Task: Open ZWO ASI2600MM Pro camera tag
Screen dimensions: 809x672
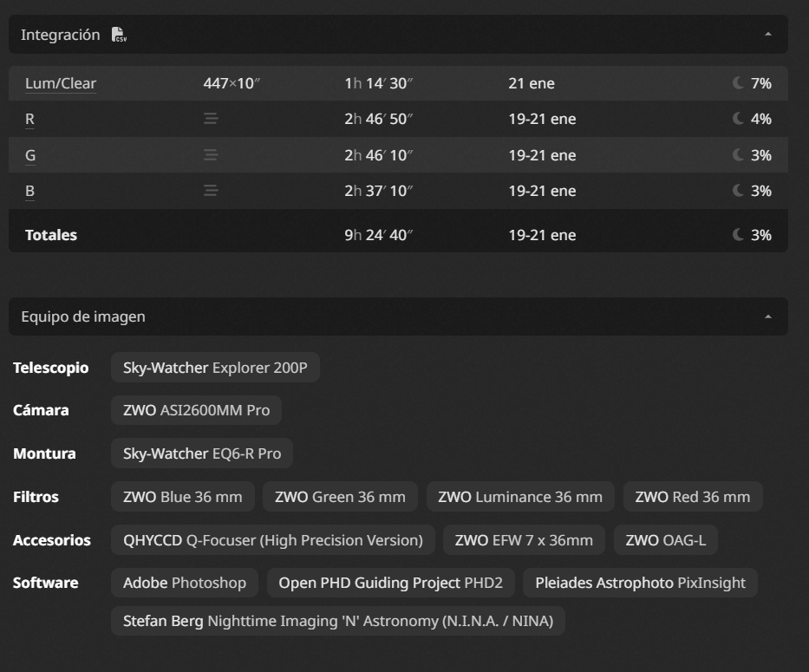Action: 196,410
